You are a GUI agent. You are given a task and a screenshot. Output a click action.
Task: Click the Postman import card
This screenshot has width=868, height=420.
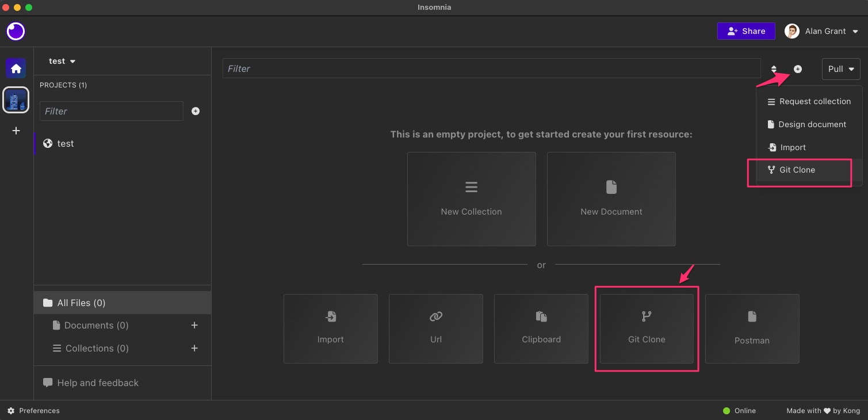tap(752, 329)
